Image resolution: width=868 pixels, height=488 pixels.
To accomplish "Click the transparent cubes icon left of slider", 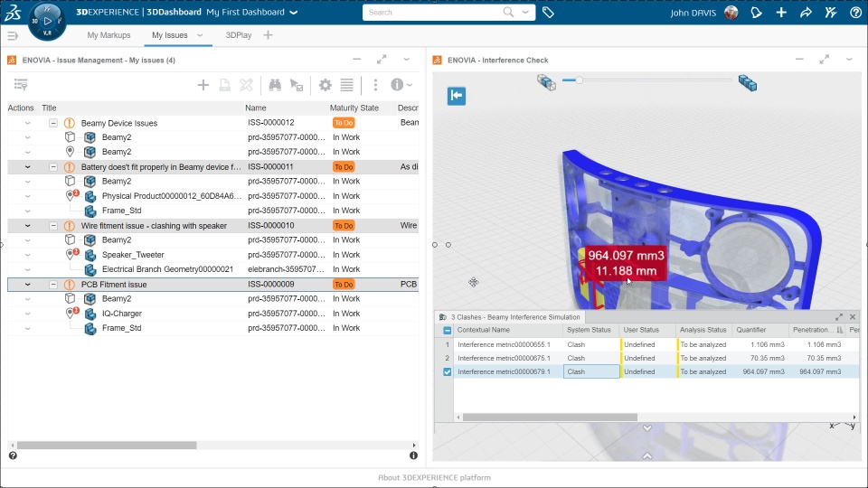I will (x=546, y=82).
